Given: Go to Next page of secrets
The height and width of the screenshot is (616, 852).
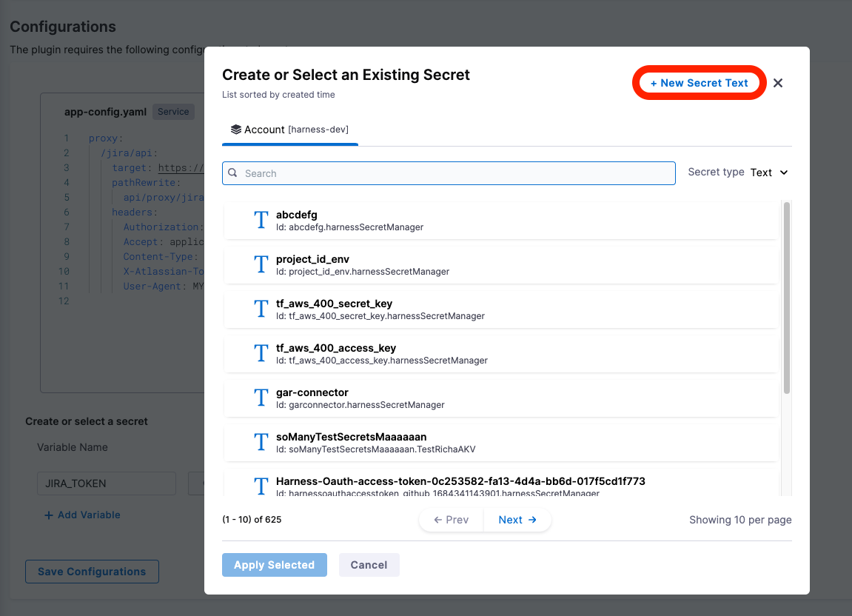Looking at the screenshot, I should [517, 520].
